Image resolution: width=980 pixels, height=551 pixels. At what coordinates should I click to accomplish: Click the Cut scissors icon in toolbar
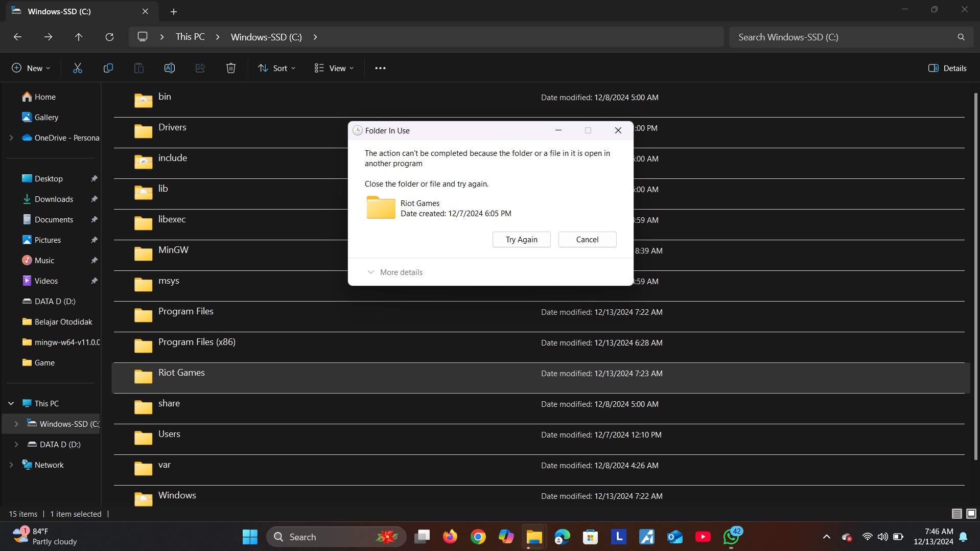78,68
